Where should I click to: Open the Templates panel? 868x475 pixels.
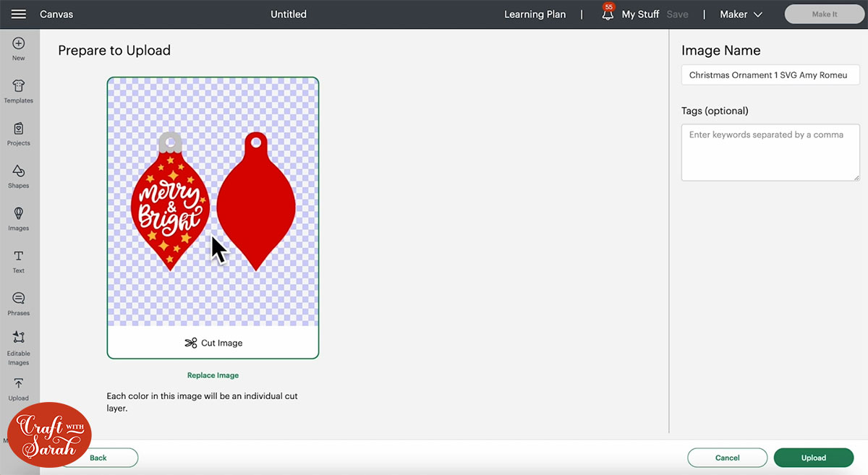coord(19,92)
